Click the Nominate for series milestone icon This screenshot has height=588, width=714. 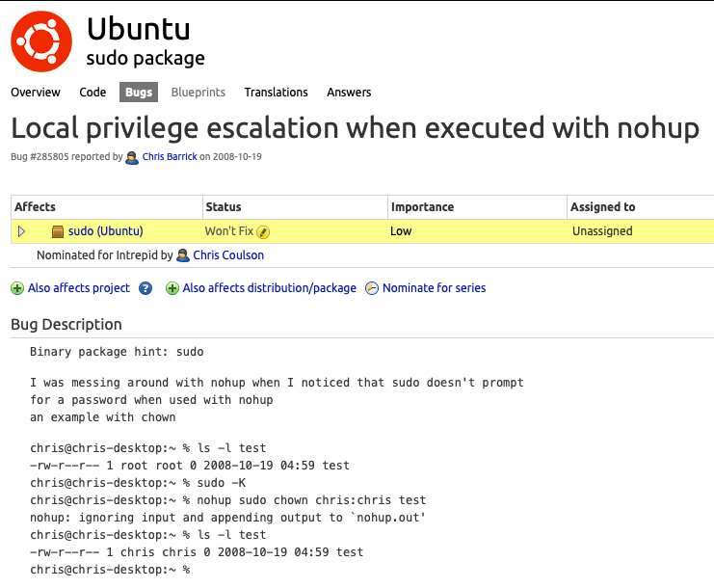pyautogui.click(x=372, y=288)
